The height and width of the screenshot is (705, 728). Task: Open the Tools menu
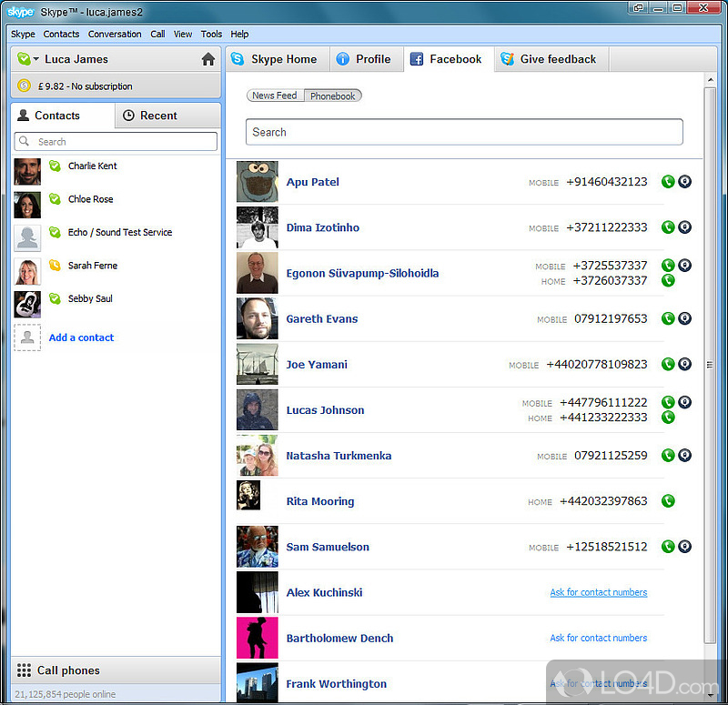[x=211, y=34]
